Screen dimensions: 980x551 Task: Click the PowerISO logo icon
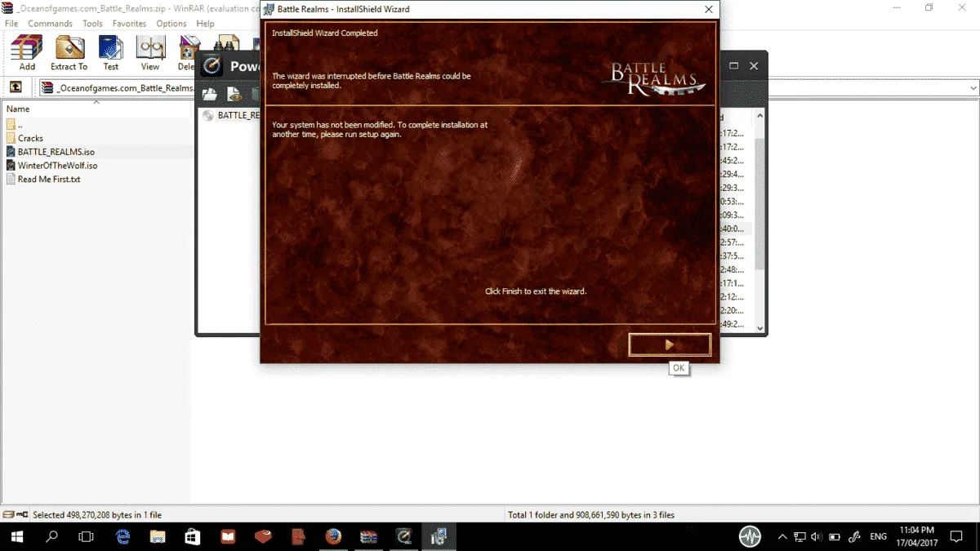(x=212, y=66)
